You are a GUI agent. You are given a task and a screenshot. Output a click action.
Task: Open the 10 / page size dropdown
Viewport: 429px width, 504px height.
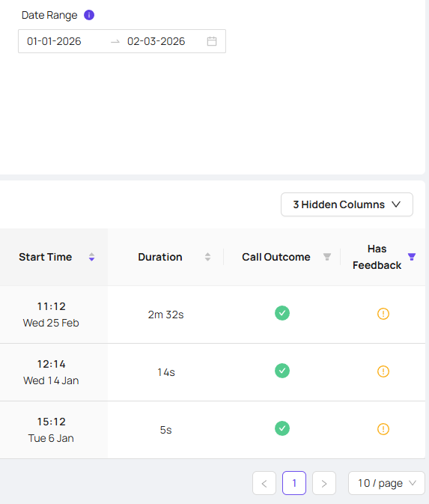tap(386, 483)
